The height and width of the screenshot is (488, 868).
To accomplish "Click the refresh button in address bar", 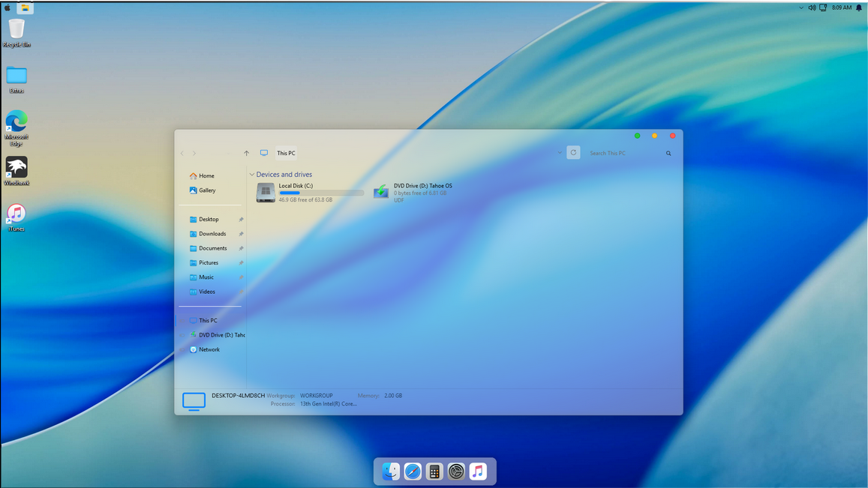I will coord(573,153).
